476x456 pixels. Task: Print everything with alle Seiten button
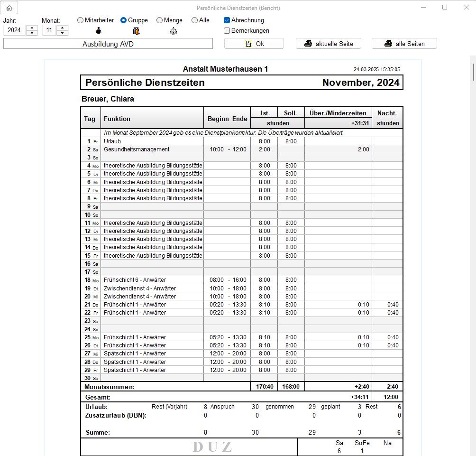[x=404, y=44]
